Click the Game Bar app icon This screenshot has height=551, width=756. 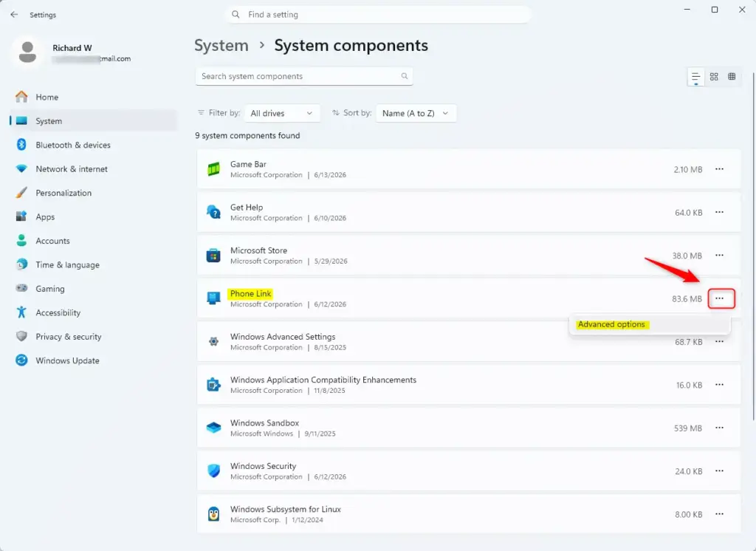pos(213,169)
